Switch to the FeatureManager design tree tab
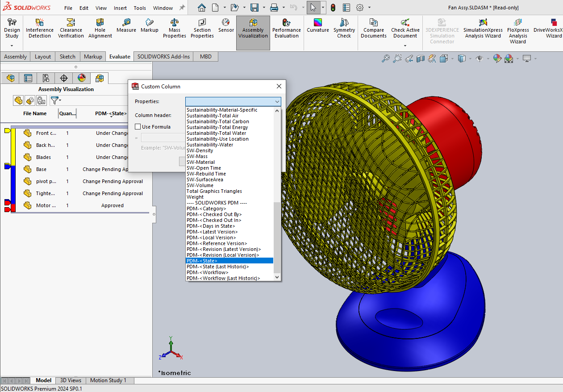 click(10, 78)
